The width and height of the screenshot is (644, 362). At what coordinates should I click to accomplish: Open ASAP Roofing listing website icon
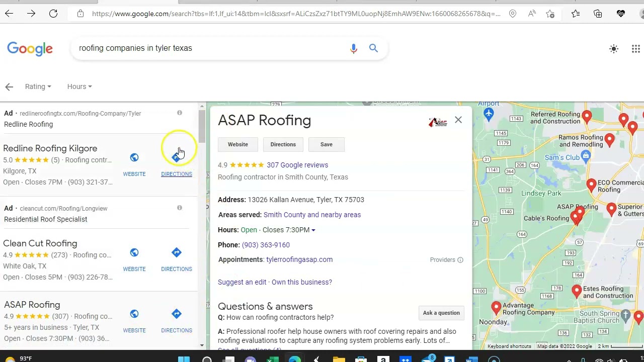[134, 314]
